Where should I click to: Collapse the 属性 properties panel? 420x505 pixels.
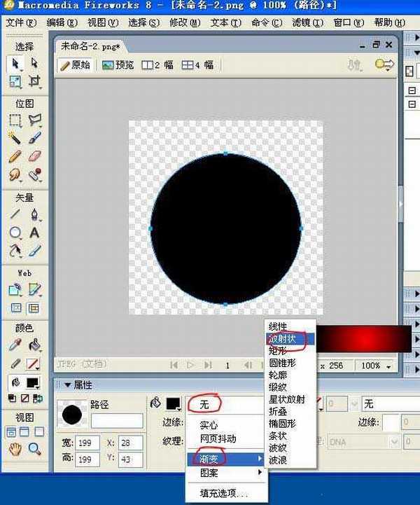tap(68, 385)
